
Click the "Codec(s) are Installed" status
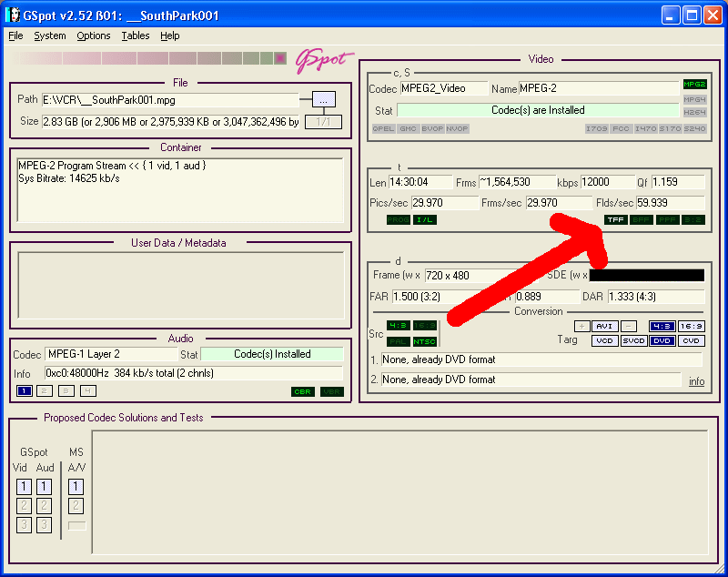pos(538,110)
